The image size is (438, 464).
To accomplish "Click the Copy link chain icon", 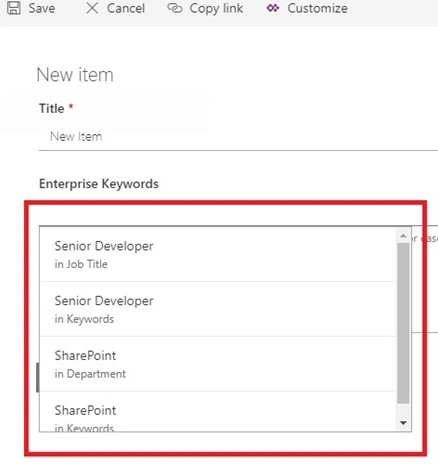I will coord(174,8).
